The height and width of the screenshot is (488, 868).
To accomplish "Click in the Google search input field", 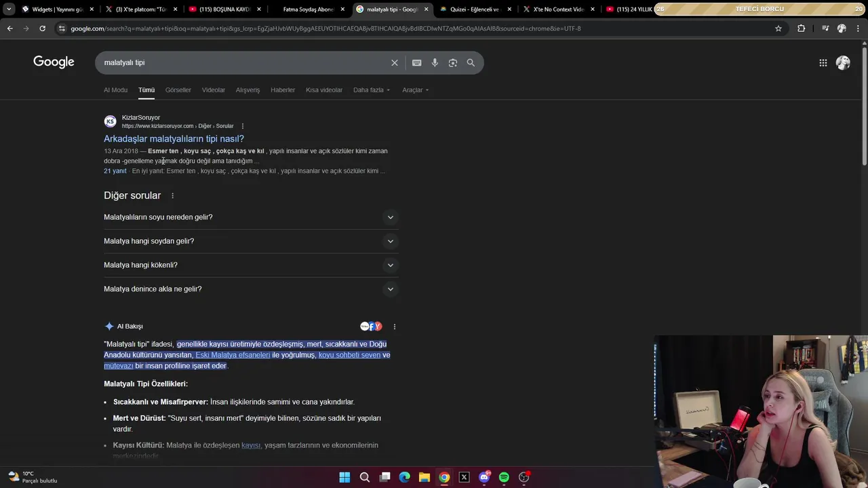I will click(x=244, y=62).
